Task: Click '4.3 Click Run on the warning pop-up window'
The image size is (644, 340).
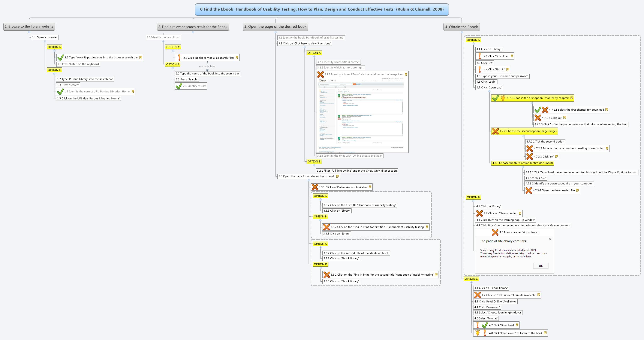Action: click(x=506, y=220)
